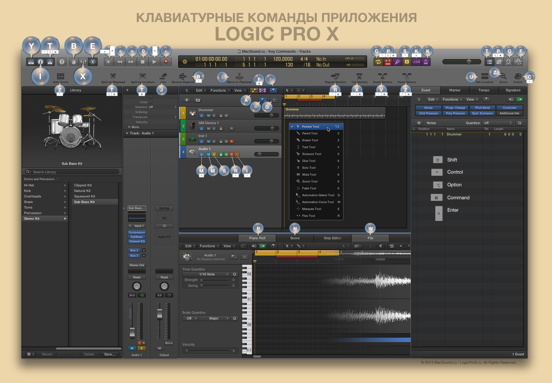The height and width of the screenshot is (383, 552).
Task: Click the Set Locators toolbar icon
Action: 485,76
